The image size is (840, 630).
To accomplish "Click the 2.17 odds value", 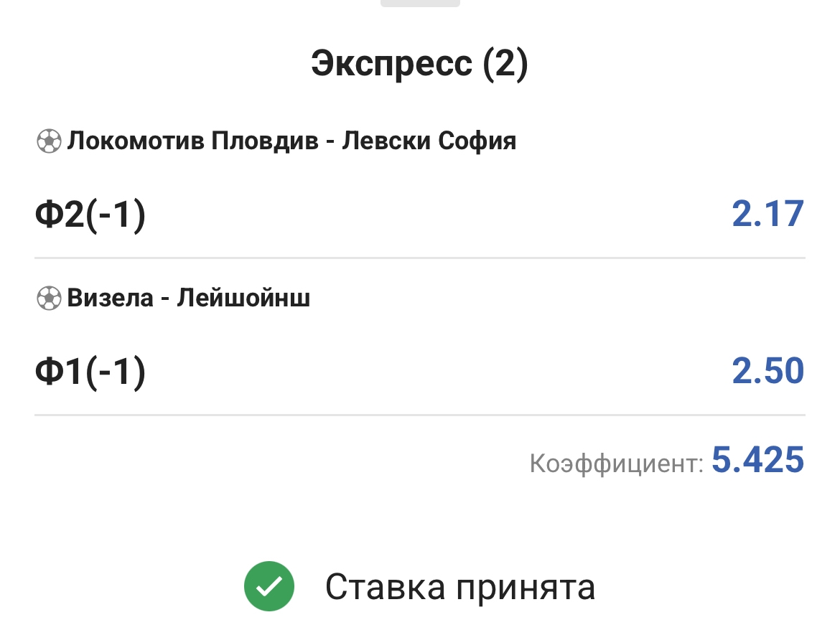I will coord(767,215).
